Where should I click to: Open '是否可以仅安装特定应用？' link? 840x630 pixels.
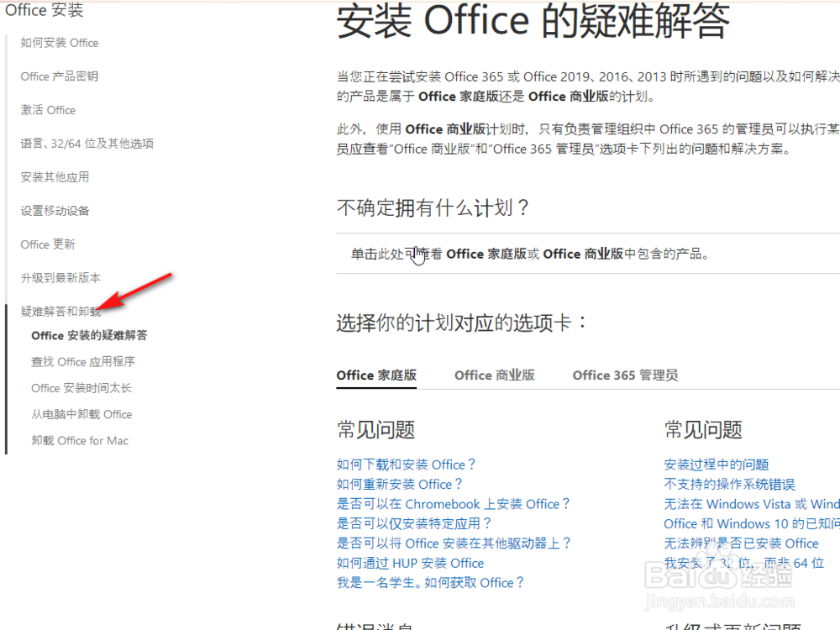pos(414,524)
